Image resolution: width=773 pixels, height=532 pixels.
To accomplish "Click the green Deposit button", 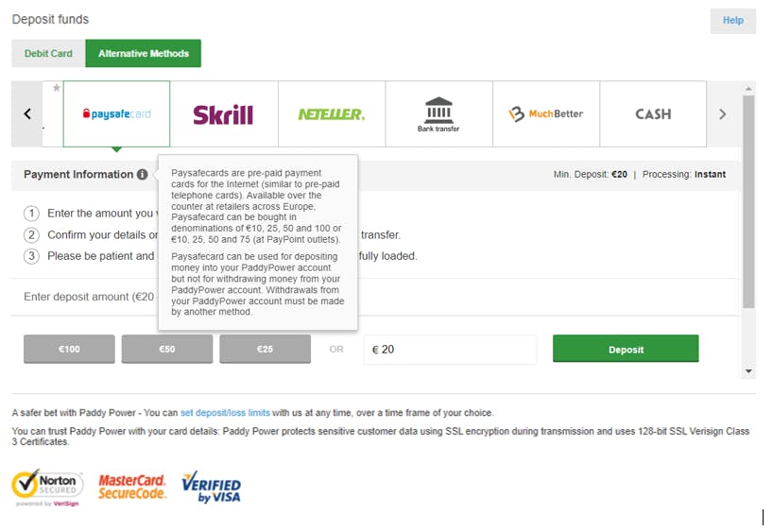I will tap(626, 349).
